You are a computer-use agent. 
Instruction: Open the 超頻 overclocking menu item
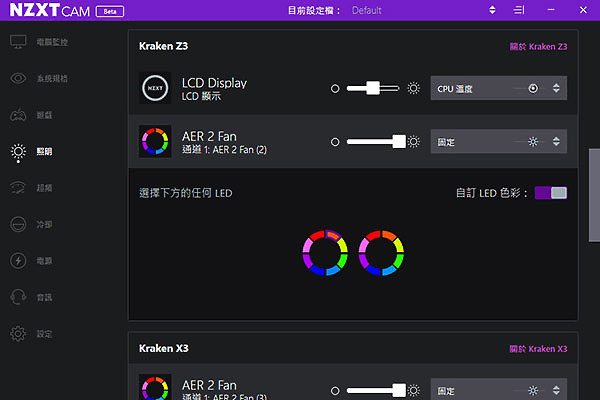(x=44, y=188)
